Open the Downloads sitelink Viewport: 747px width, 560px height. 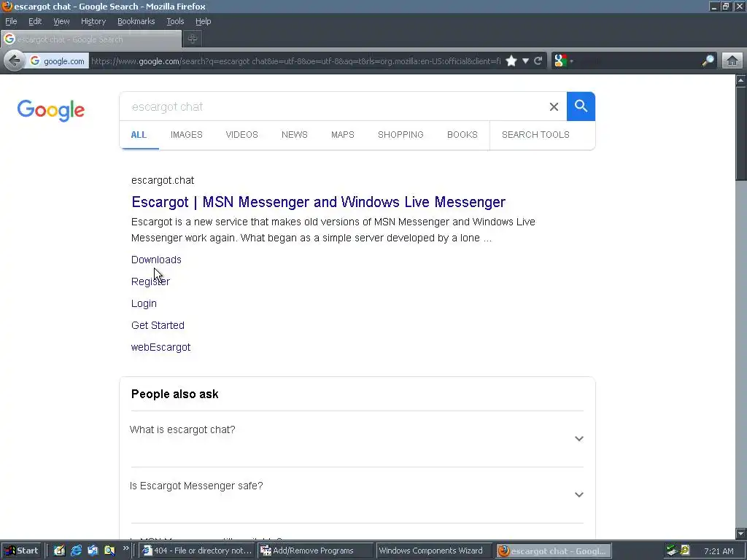tap(156, 260)
